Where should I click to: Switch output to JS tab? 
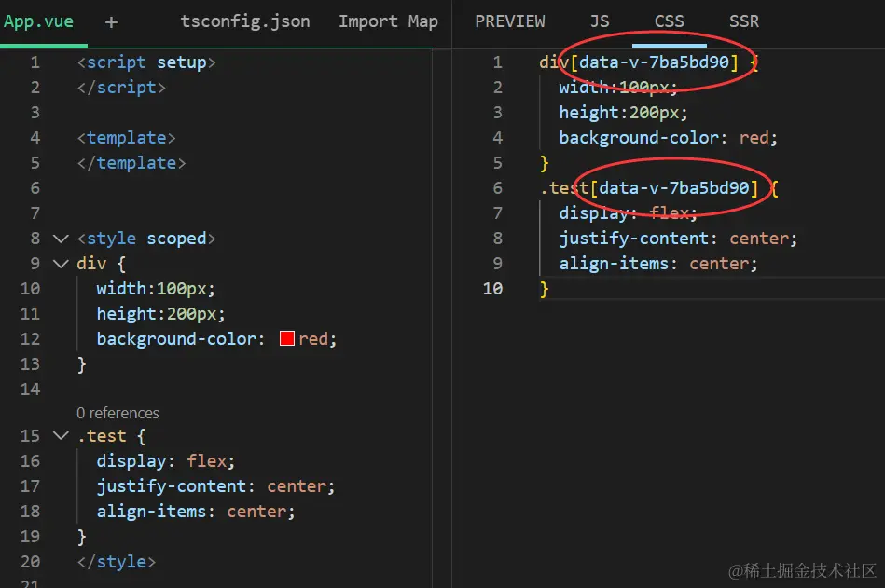600,21
